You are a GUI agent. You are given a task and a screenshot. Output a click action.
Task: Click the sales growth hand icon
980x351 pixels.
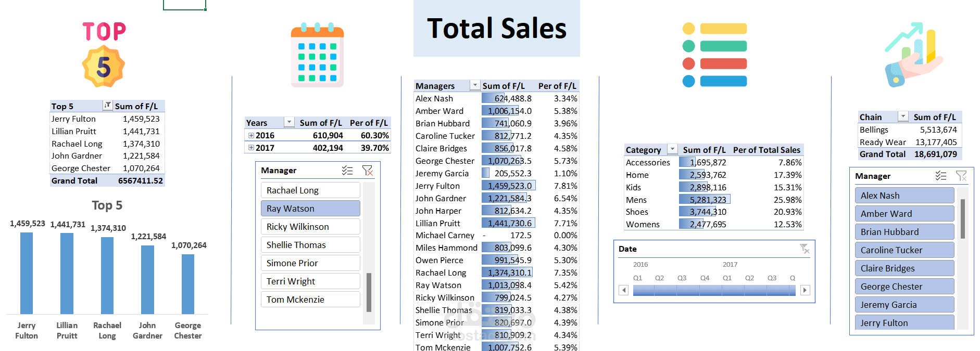(914, 55)
